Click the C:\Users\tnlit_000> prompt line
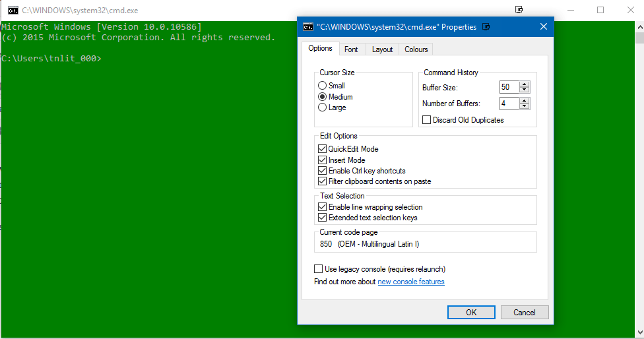This screenshot has width=644, height=339. tap(51, 58)
